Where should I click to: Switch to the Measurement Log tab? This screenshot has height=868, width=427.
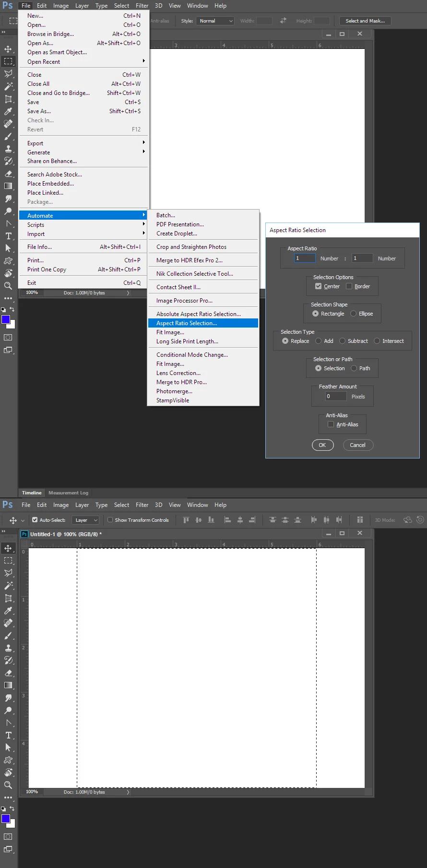tap(68, 493)
